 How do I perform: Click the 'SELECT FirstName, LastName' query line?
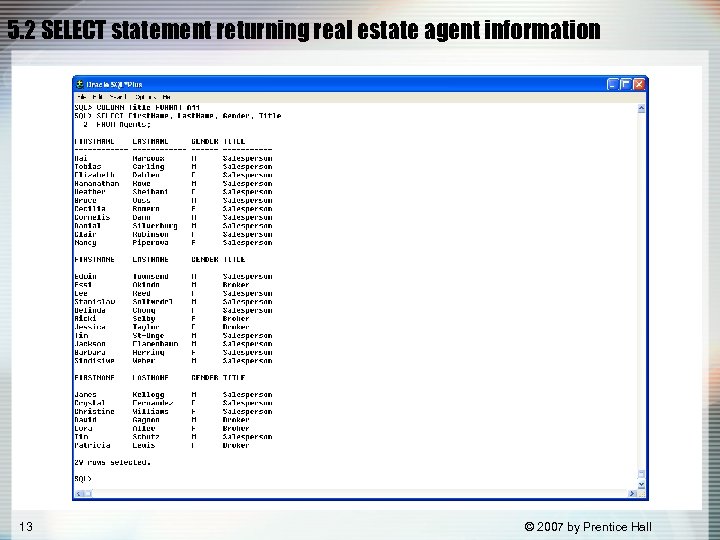(178, 116)
